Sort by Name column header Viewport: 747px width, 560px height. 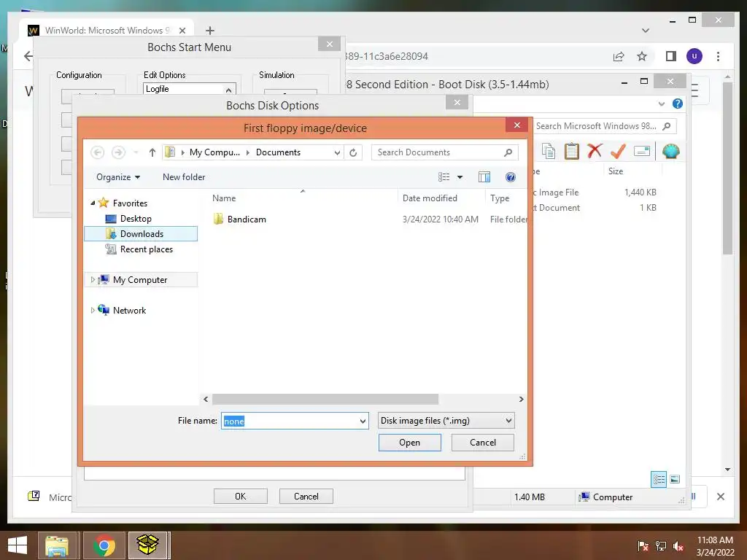pos(224,198)
